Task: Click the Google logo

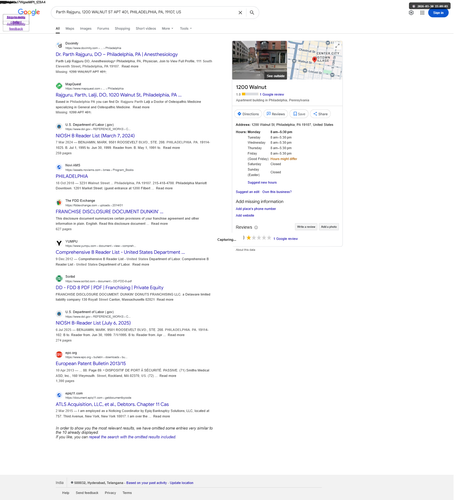Action: coord(29,12)
